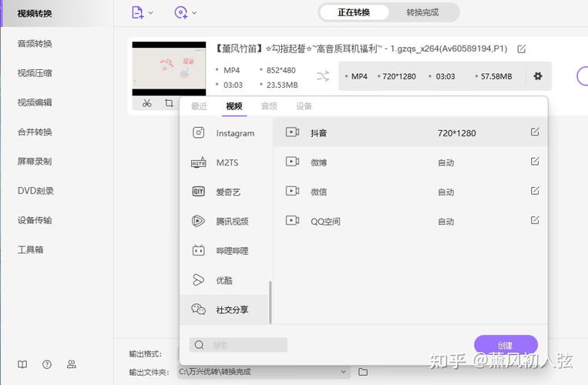Viewport: 588px width, 385px height.
Task: Open 视频编辑 in the sidebar
Action: coord(35,102)
